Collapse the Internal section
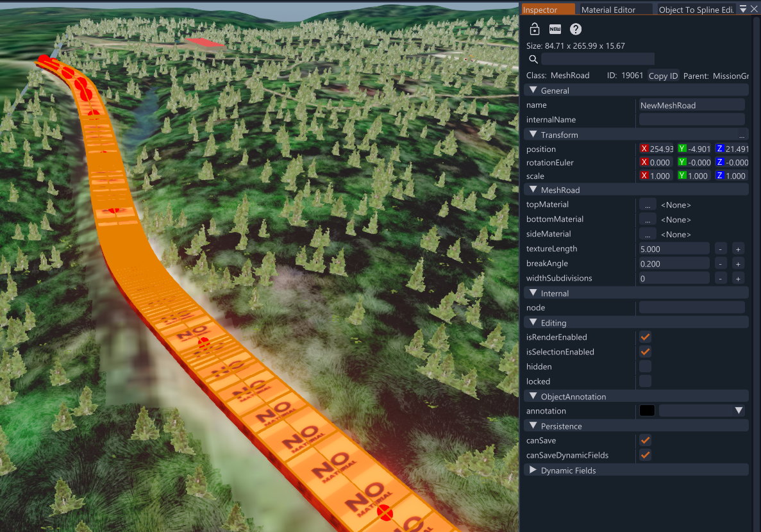Viewport: 761px width, 532px height. coord(533,293)
